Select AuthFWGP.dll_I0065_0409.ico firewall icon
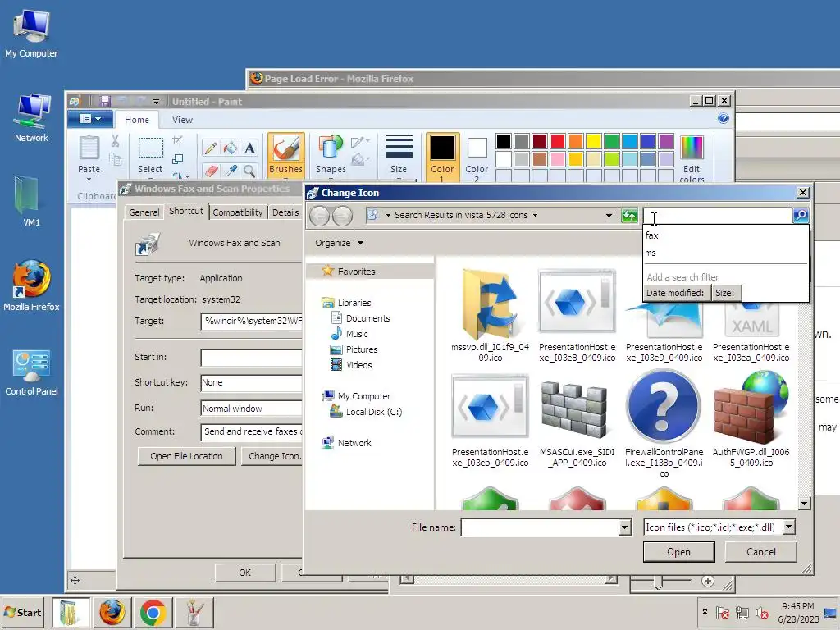 [751, 419]
